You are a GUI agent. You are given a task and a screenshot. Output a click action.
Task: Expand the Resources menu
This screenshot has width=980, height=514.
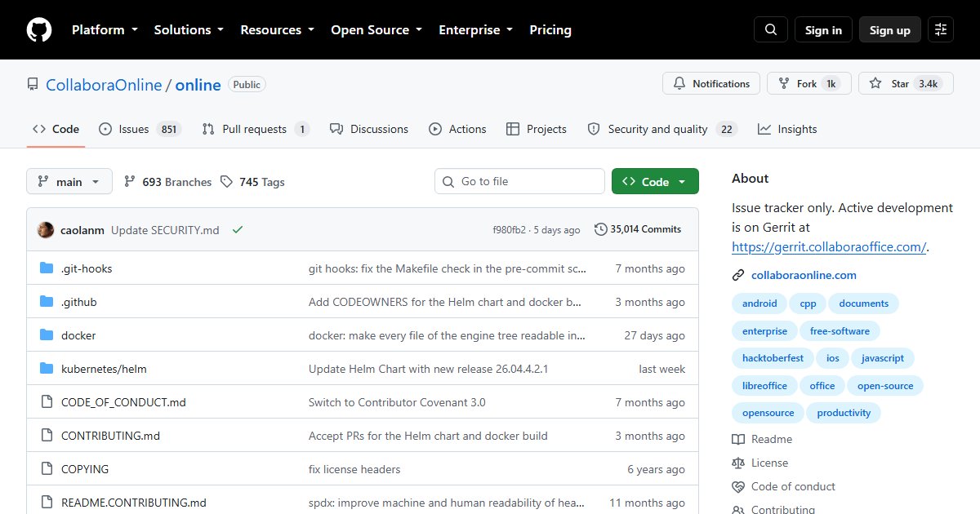(x=277, y=29)
